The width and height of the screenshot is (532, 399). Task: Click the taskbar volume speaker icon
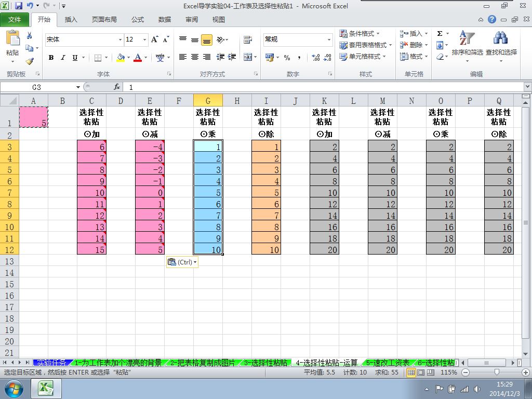(477, 389)
